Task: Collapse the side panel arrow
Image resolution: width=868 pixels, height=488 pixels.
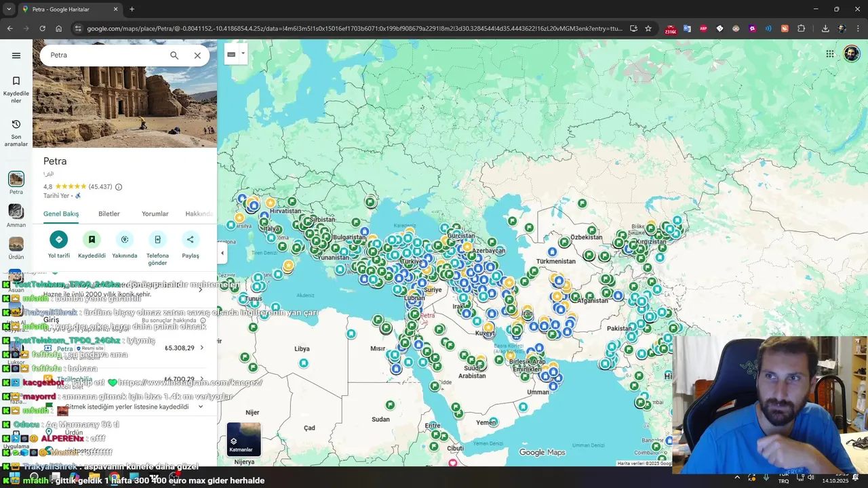Action: [x=222, y=253]
